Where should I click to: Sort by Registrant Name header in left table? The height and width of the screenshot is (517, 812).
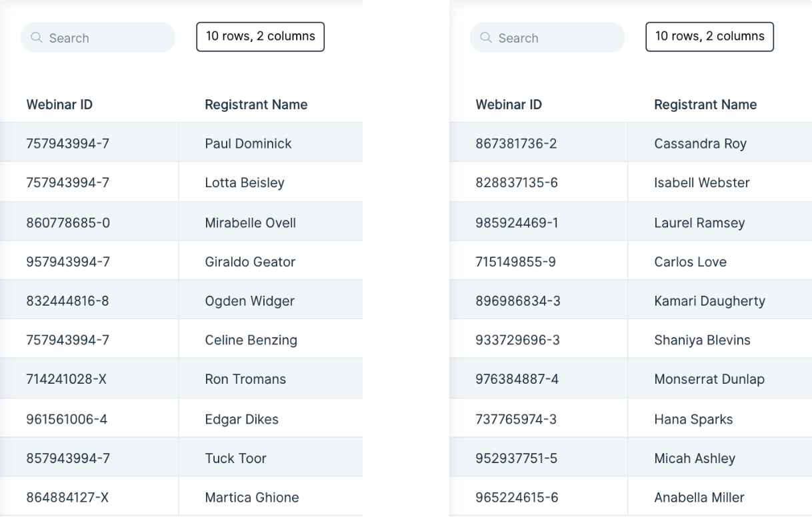click(256, 105)
